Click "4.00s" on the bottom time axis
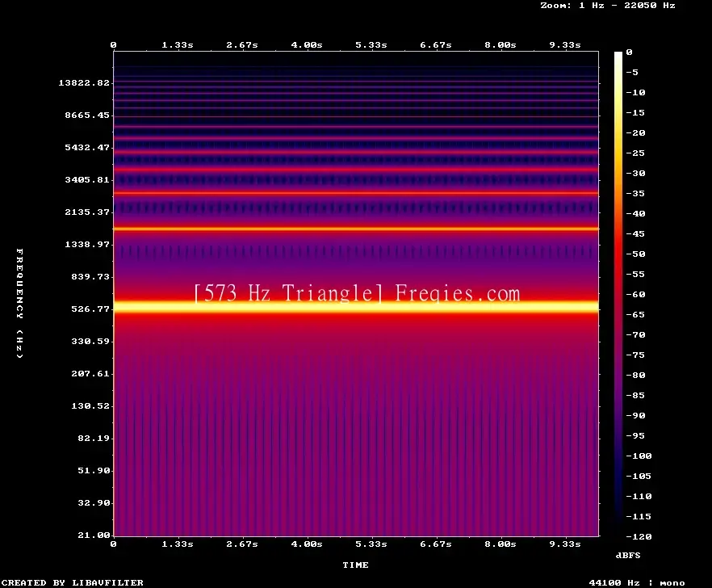This screenshot has width=712, height=588. [307, 544]
